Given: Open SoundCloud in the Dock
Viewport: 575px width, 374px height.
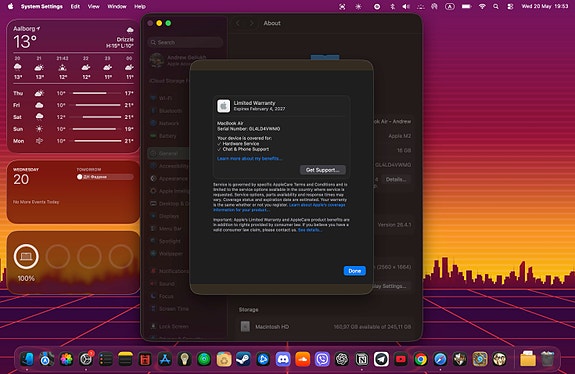Looking at the screenshot, I should click(x=303, y=359).
